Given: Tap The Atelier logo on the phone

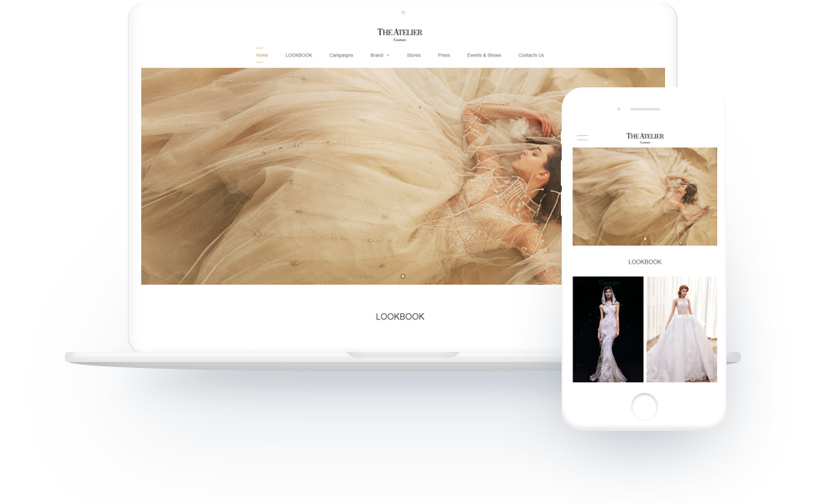Looking at the screenshot, I should [645, 137].
